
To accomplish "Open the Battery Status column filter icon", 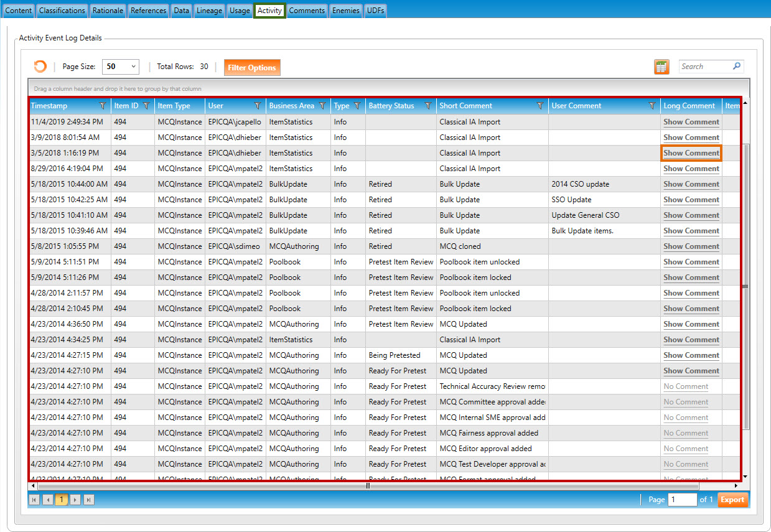I will coord(428,106).
